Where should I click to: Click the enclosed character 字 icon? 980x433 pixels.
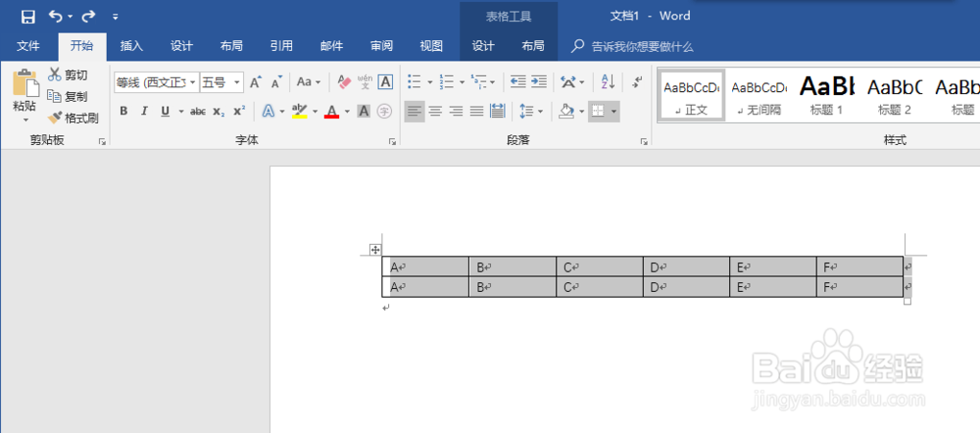[x=384, y=112]
